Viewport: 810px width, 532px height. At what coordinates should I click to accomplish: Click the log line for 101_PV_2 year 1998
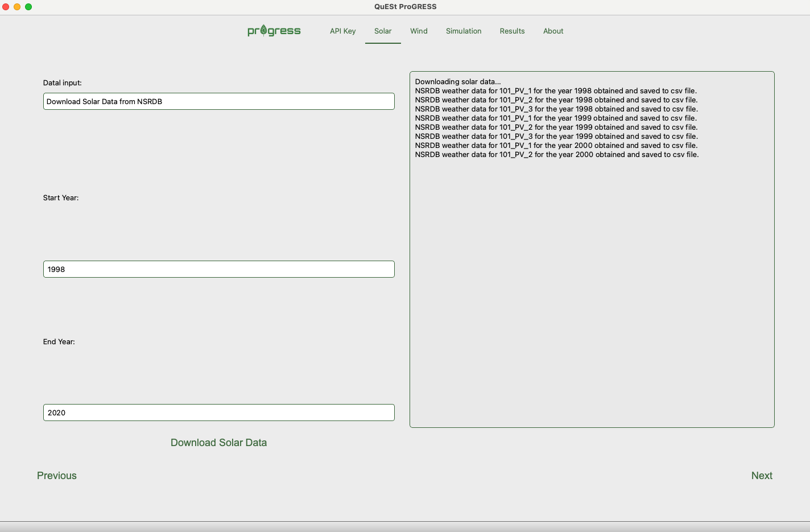[556, 100]
